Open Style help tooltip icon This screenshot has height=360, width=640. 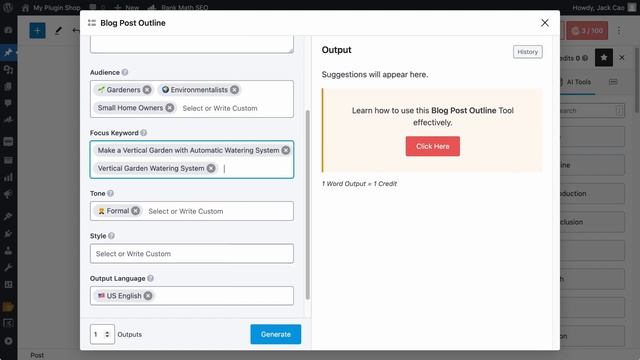point(111,236)
